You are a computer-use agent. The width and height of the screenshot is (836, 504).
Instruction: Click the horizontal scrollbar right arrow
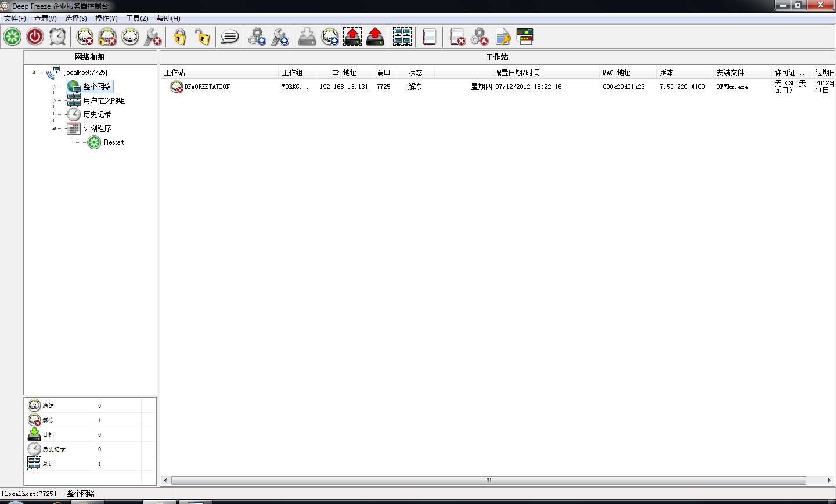(828, 480)
